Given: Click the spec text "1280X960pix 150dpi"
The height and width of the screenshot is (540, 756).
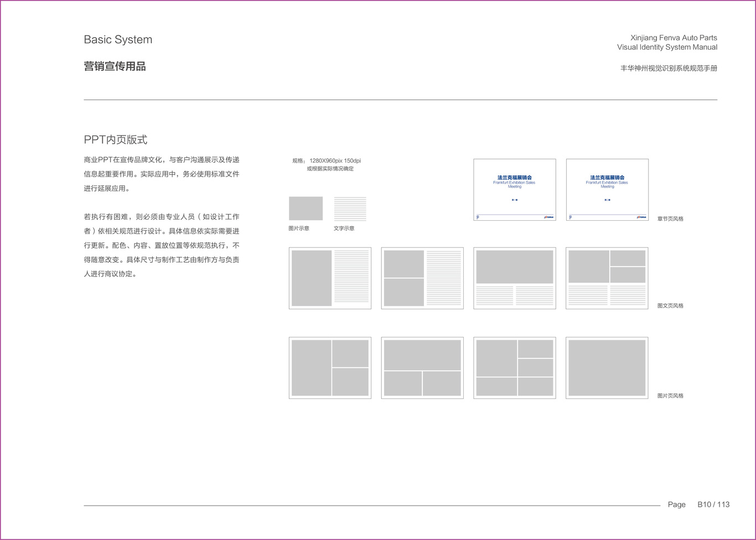Looking at the screenshot, I should click(335, 160).
